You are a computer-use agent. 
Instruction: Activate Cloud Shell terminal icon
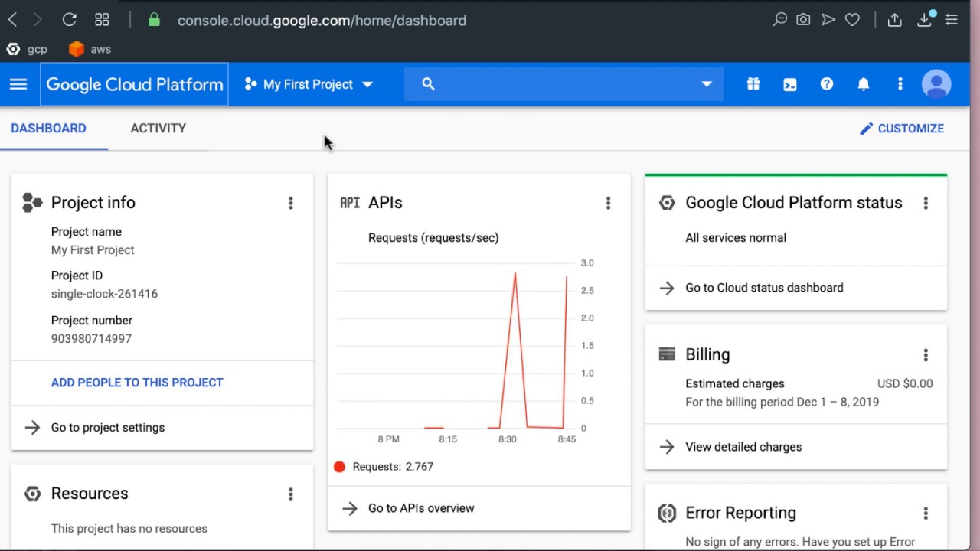click(790, 84)
